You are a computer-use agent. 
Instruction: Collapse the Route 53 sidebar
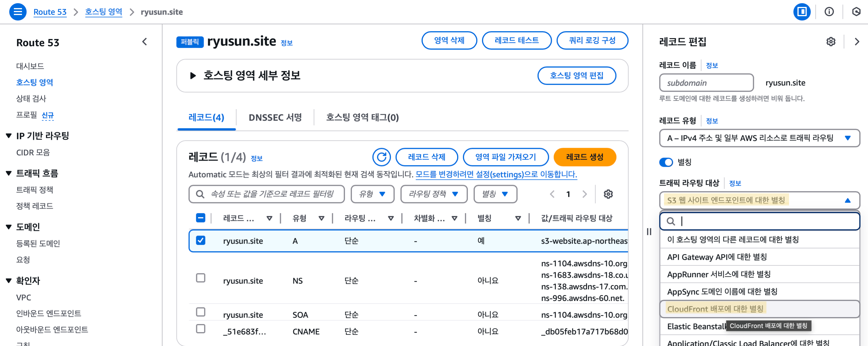tap(145, 42)
